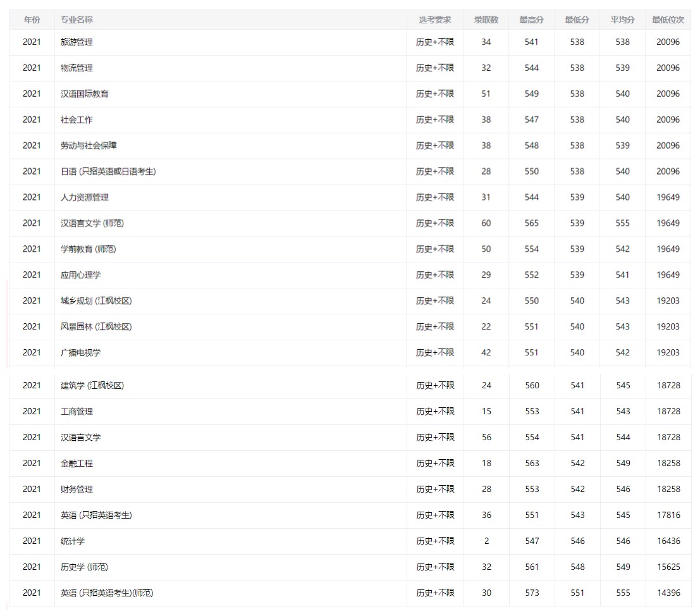Select the 最低分 column header
The width and height of the screenshot is (700, 616).
click(577, 20)
